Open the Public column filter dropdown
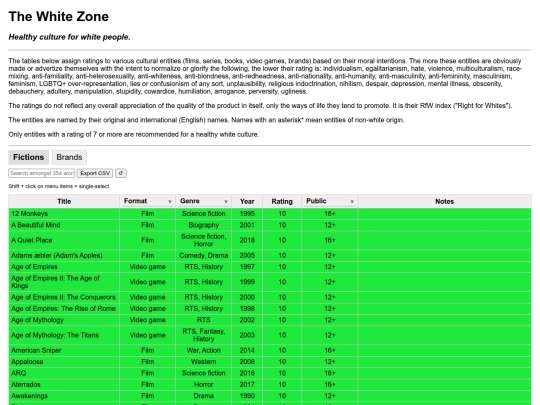 (330, 201)
